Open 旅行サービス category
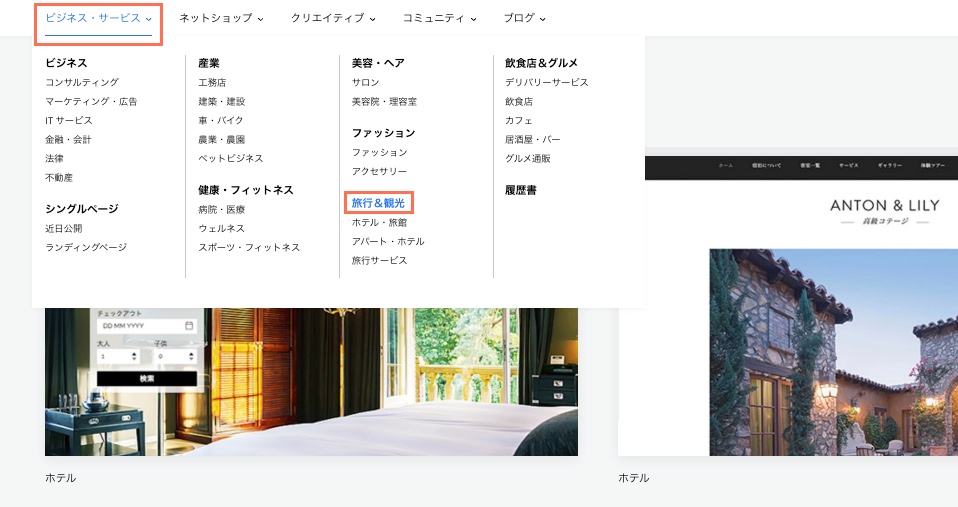The image size is (958, 507). [379, 260]
